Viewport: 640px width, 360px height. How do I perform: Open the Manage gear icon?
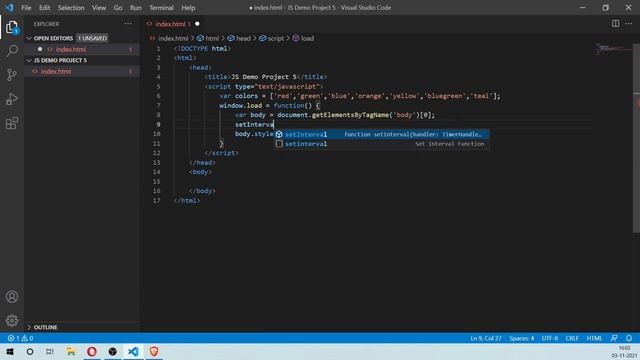click(x=12, y=320)
